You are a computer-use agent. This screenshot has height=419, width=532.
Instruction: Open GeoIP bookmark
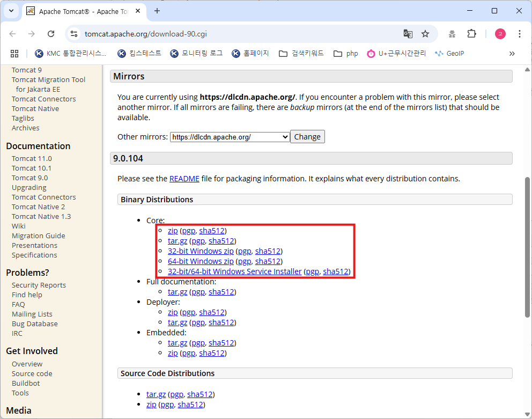(x=449, y=53)
